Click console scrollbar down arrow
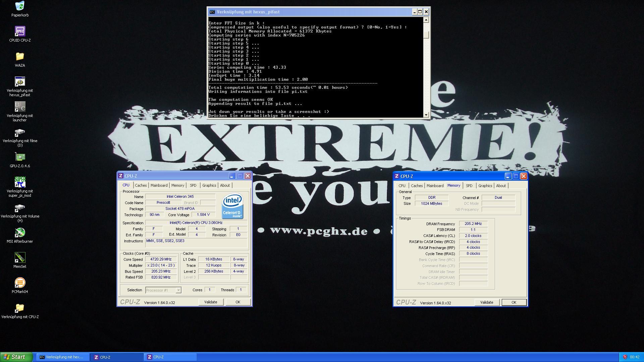The image size is (644, 362). click(x=426, y=115)
